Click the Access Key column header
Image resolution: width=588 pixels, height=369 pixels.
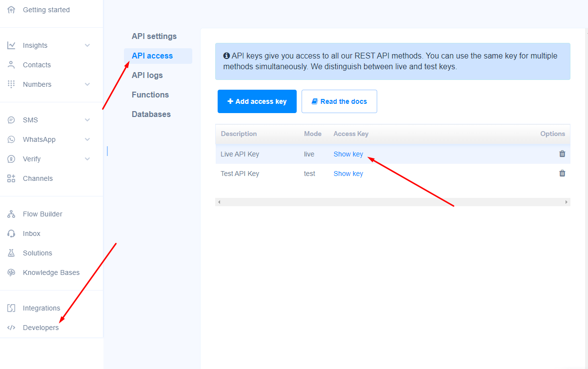click(351, 134)
